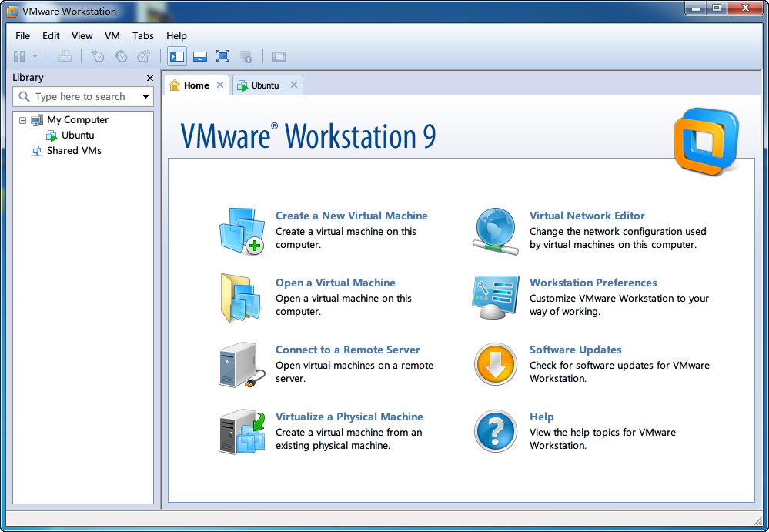Click the Help link on the Home page
Image resolution: width=769 pixels, height=532 pixels.
click(541, 417)
